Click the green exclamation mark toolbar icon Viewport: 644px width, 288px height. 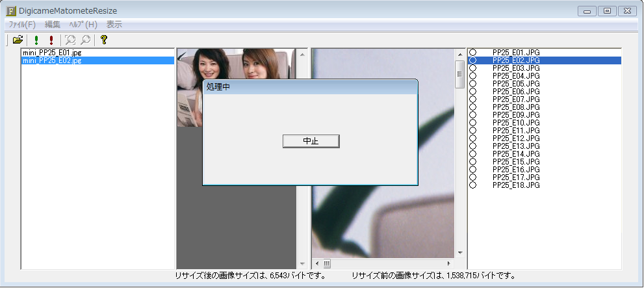click(x=36, y=40)
